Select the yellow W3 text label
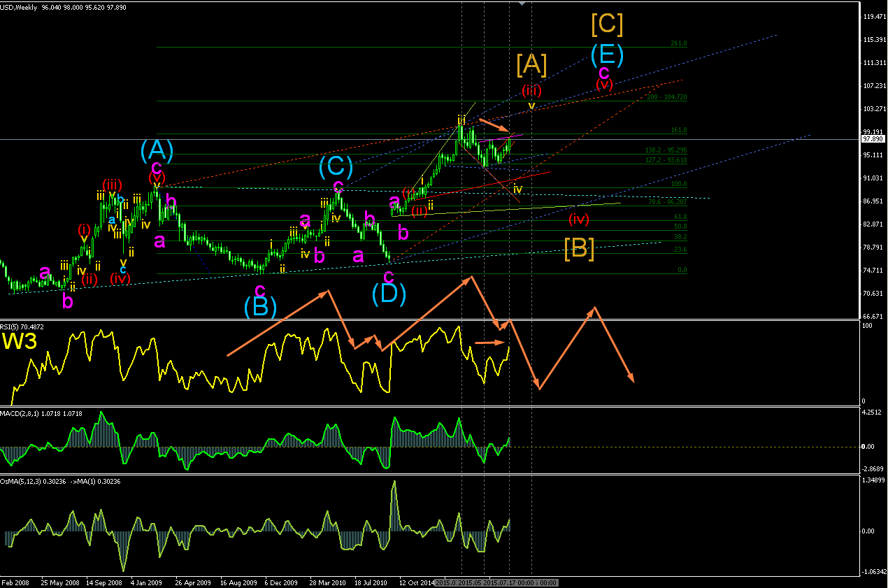 (20, 341)
